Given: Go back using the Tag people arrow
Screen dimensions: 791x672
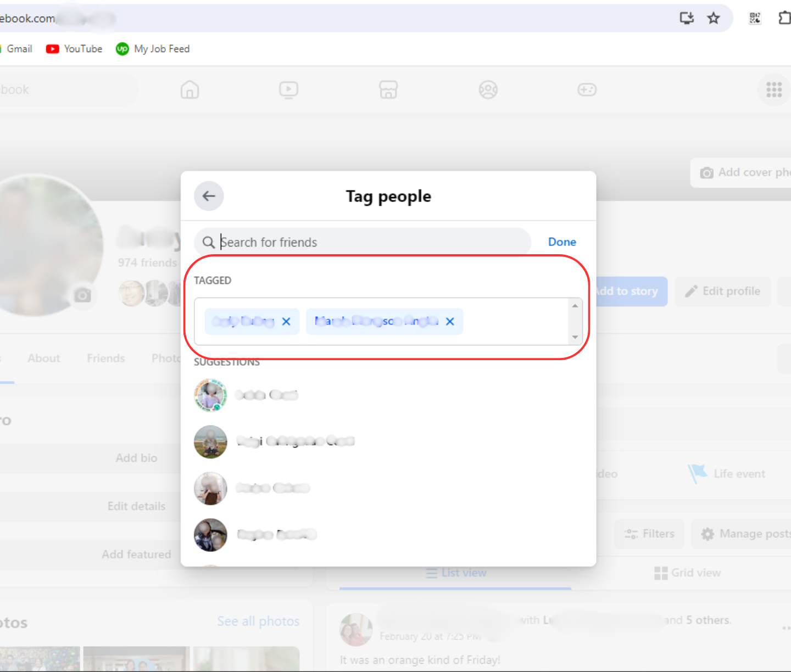Looking at the screenshot, I should pyautogui.click(x=209, y=196).
